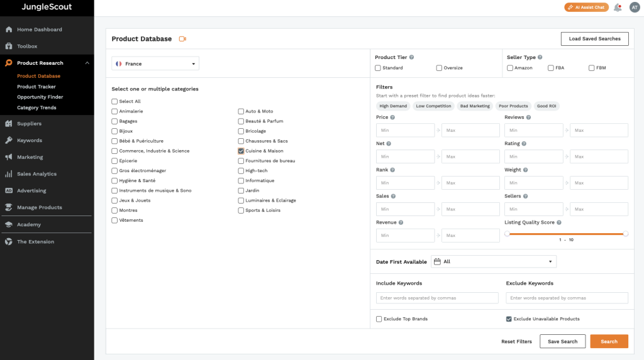Play the Product Database video tutorial icon
The width and height of the screenshot is (644, 360).
(183, 39)
